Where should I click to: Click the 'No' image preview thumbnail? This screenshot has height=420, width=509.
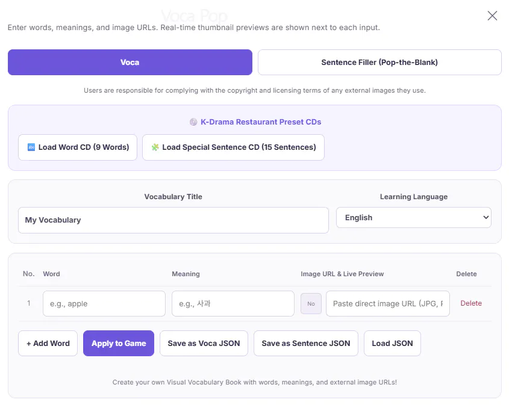point(311,304)
